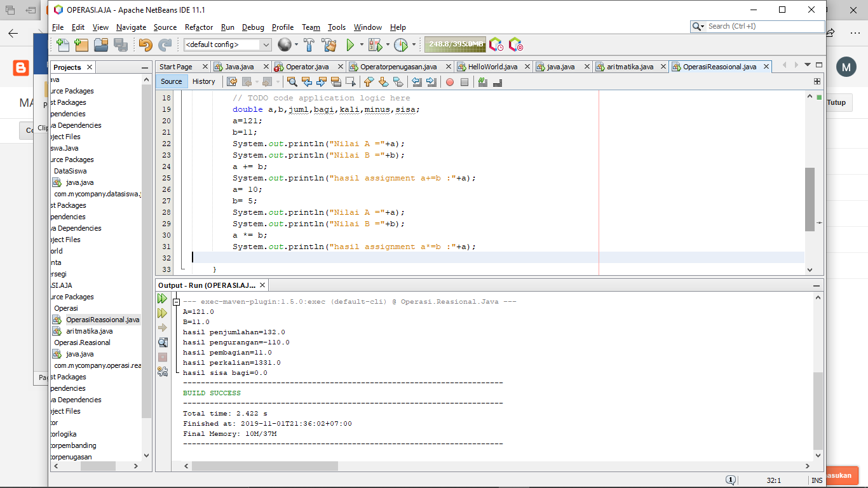Click the Comment lines icon
The image size is (868, 488).
482,81
